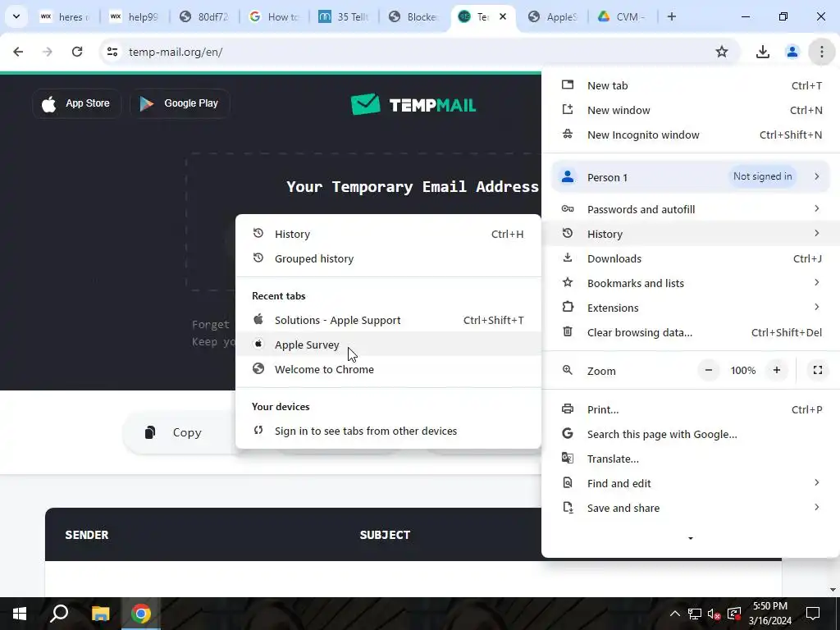Click the SUBJECT column header

pyautogui.click(x=385, y=535)
